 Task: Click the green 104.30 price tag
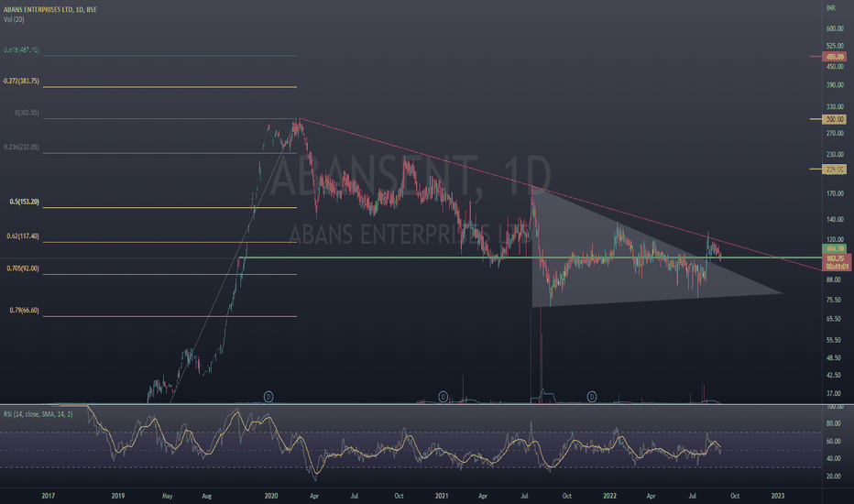[x=835, y=248]
